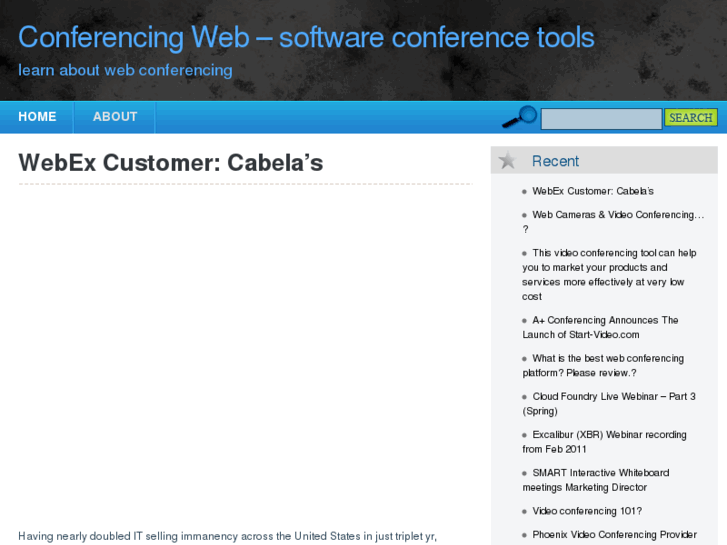This screenshot has width=727, height=545.
Task: Open post Video conferencing 101?
Action: (587, 511)
